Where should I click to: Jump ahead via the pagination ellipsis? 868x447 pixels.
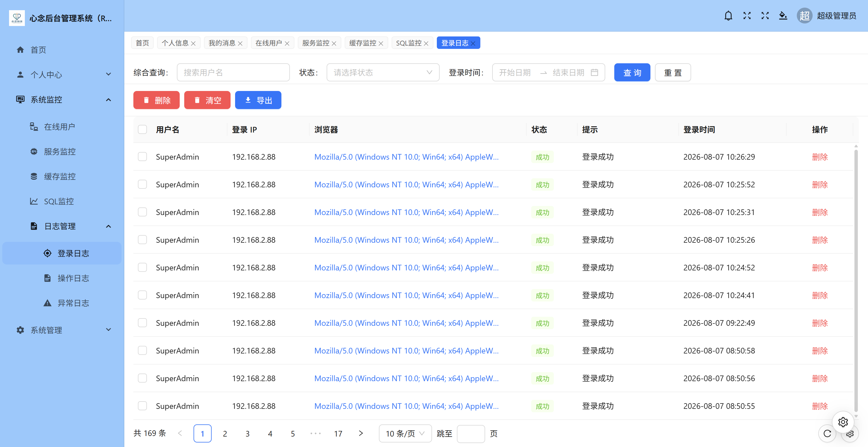tap(315, 433)
